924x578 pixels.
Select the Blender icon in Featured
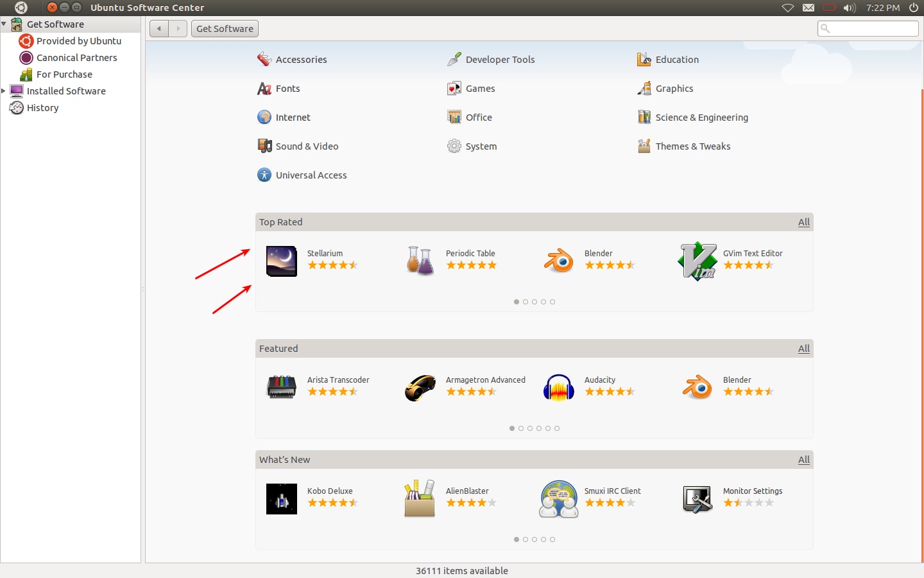tap(697, 388)
